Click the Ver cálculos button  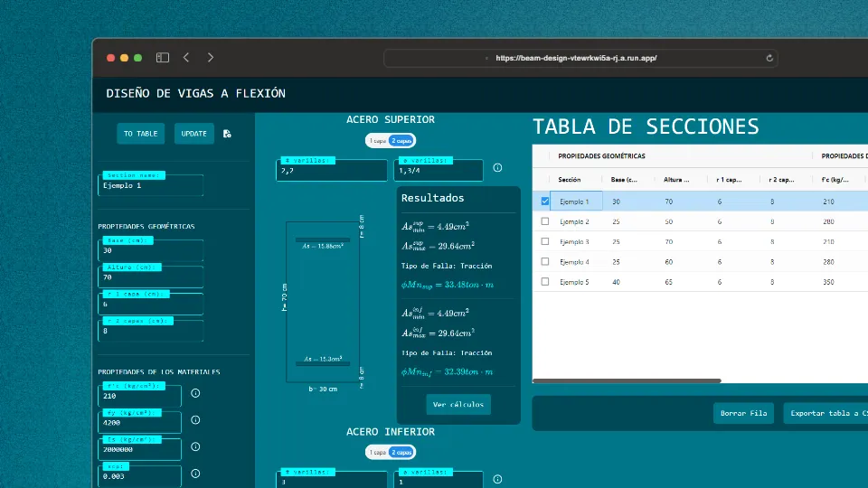click(x=458, y=404)
